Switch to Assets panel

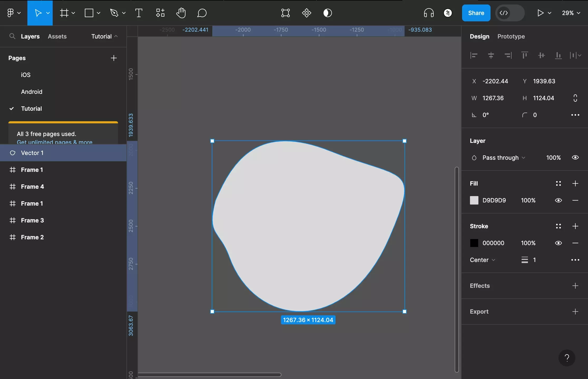57,36
